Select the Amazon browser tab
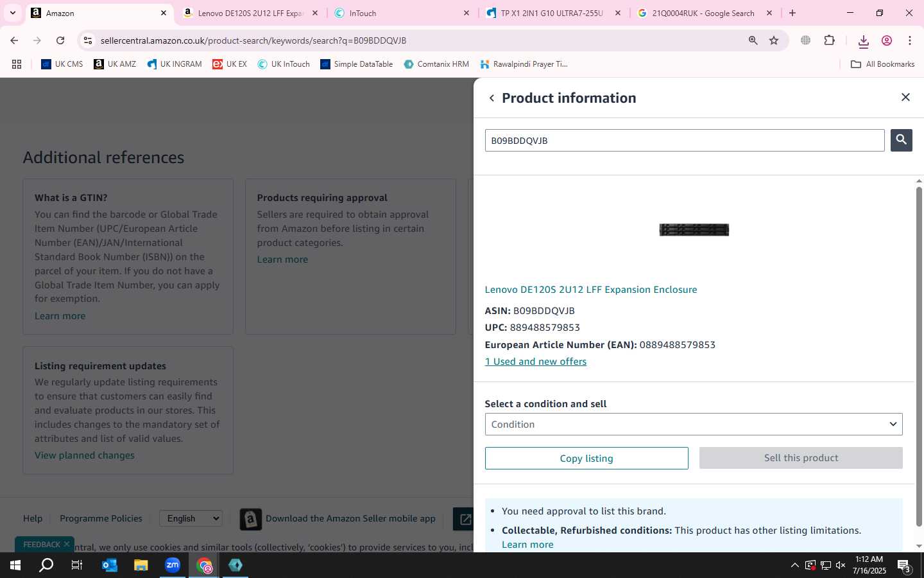Screen dimensions: 924x578 (x=99, y=13)
